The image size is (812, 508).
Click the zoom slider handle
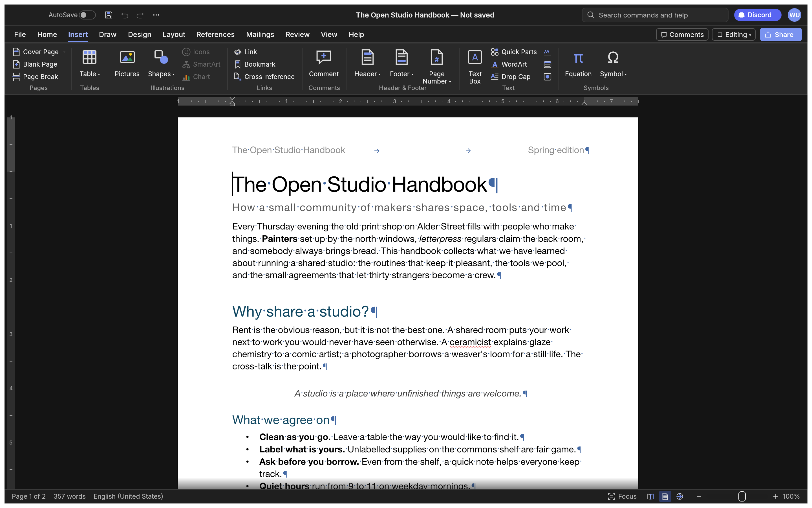pyautogui.click(x=742, y=496)
